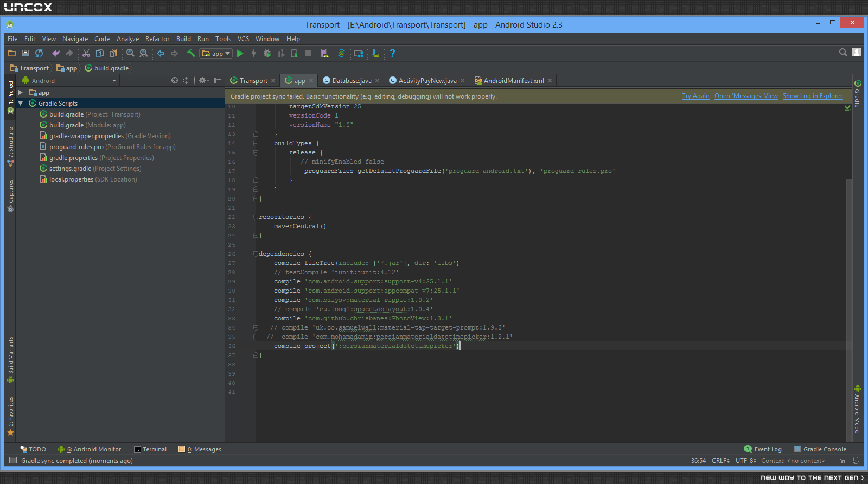The width and height of the screenshot is (868, 484).
Task: Click the Help question mark icon
Action: click(392, 53)
